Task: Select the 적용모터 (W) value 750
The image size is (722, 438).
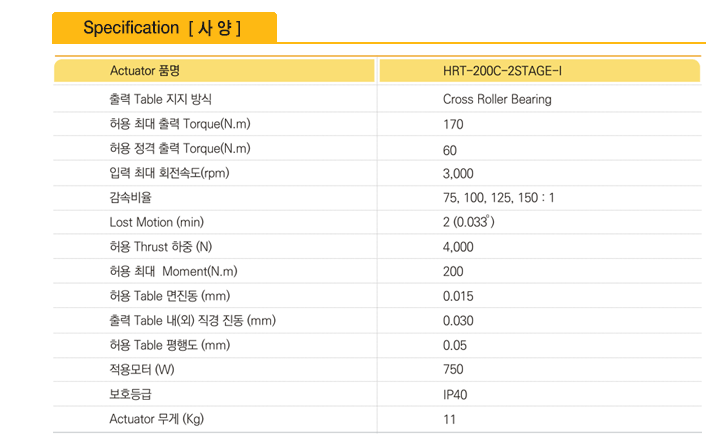Action: (x=453, y=369)
